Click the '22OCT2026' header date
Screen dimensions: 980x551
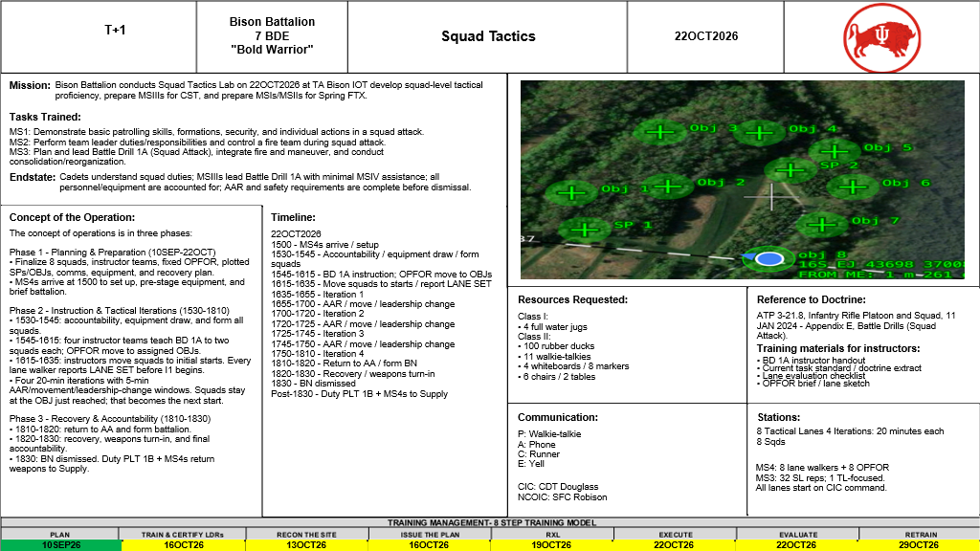click(706, 36)
